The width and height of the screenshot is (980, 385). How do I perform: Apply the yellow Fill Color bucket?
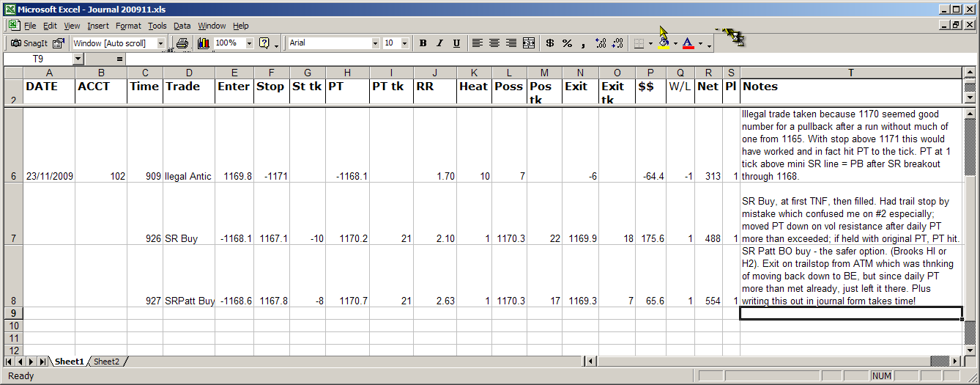664,43
